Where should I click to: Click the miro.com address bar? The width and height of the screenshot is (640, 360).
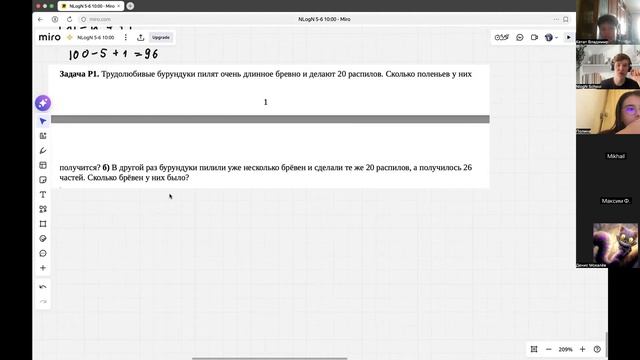pyautogui.click(x=100, y=19)
